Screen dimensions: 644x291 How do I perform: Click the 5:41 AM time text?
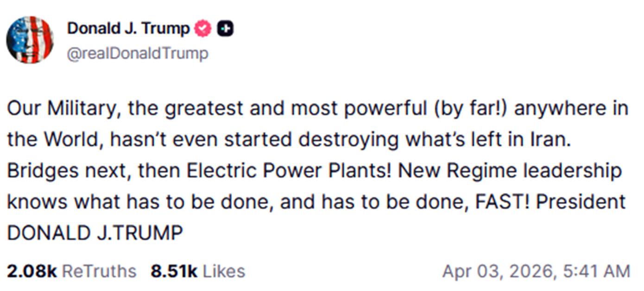coord(595,271)
